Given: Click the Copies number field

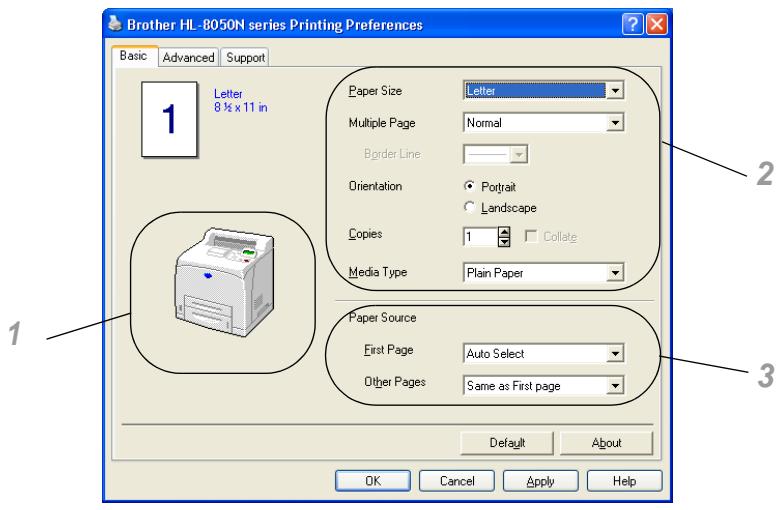Looking at the screenshot, I should (x=481, y=237).
